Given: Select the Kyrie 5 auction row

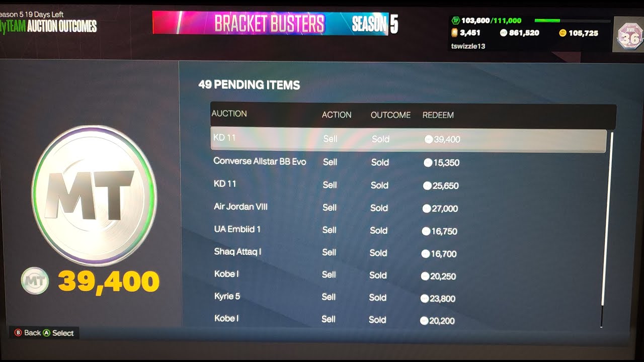Looking at the screenshot, I should click(408, 297).
